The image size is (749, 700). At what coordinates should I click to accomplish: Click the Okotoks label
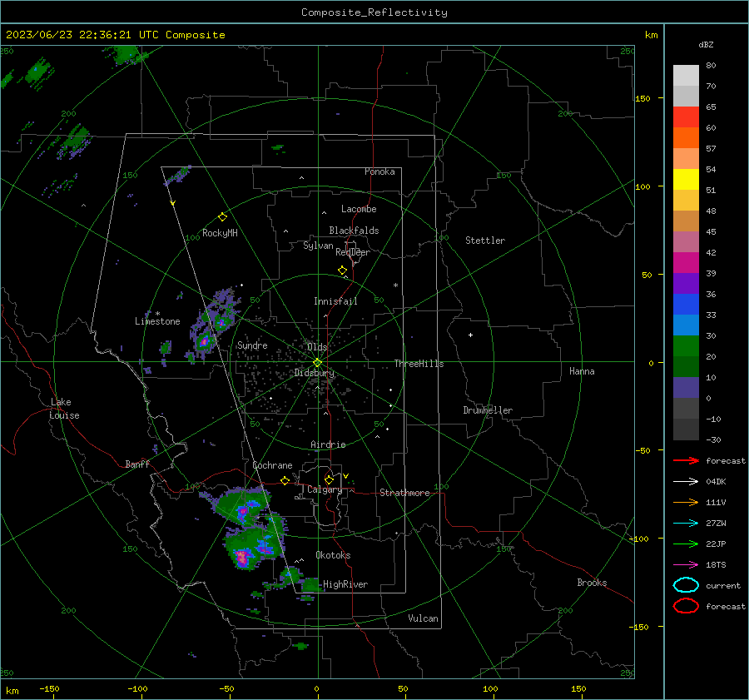[333, 555]
